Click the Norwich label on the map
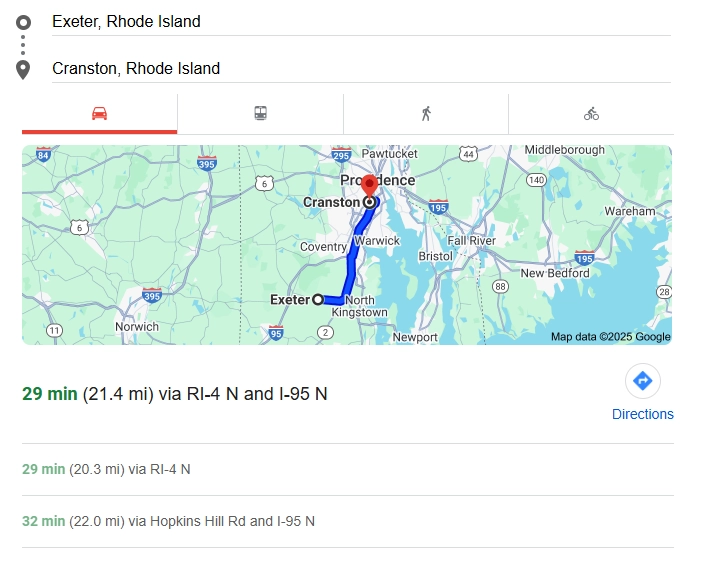The height and width of the screenshot is (570, 719). [x=137, y=326]
